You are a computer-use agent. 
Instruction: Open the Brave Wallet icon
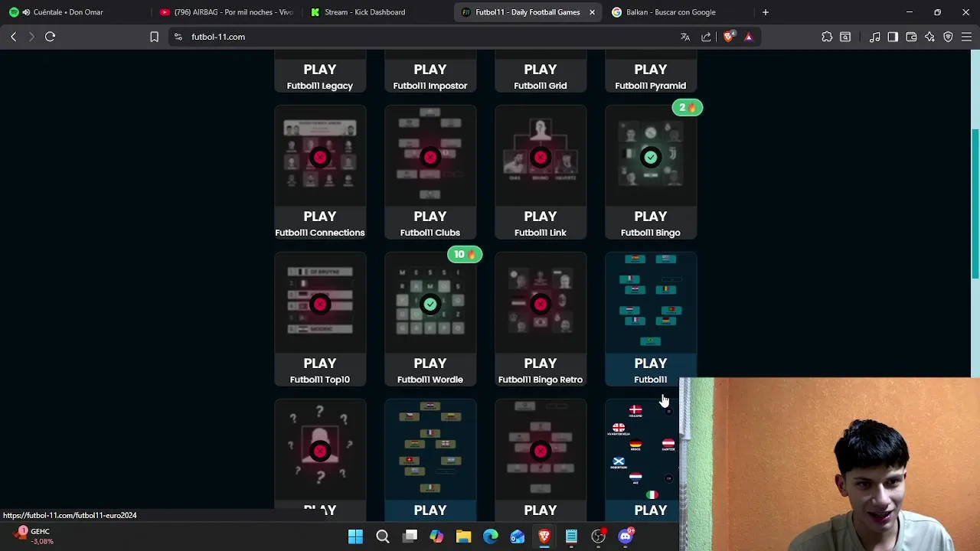coord(911,37)
